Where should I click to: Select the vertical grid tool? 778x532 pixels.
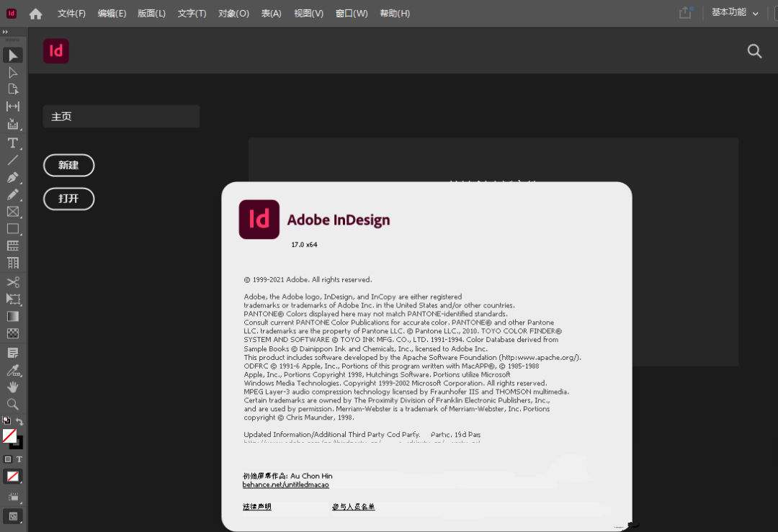point(13,263)
